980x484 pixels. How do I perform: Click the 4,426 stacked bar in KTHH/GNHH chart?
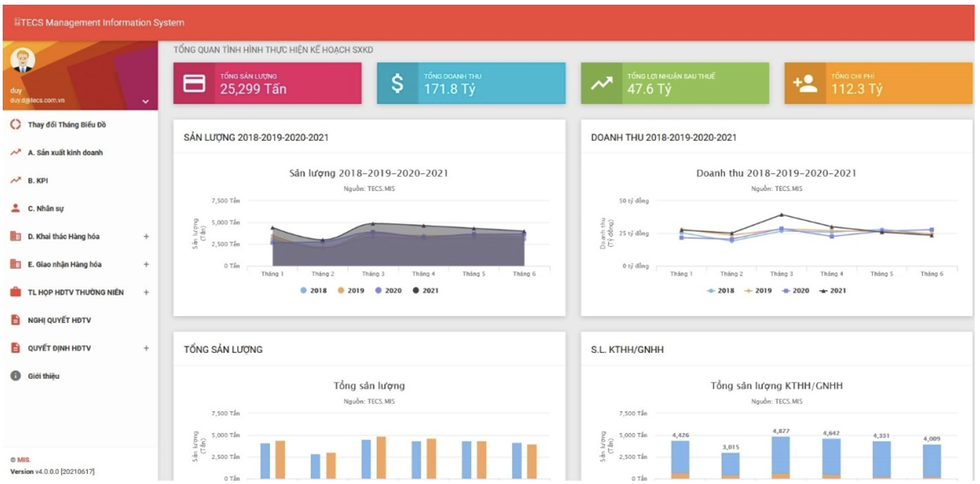coord(680,459)
